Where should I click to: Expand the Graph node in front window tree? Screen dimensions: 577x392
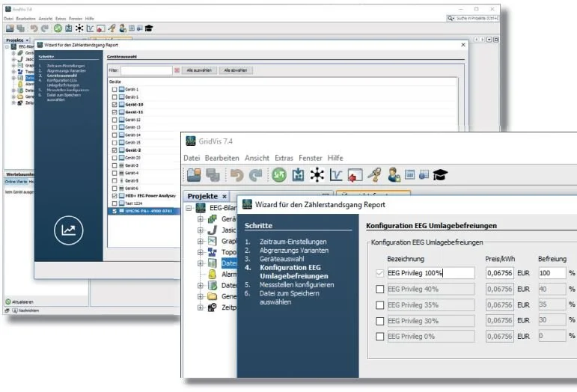[200, 241]
